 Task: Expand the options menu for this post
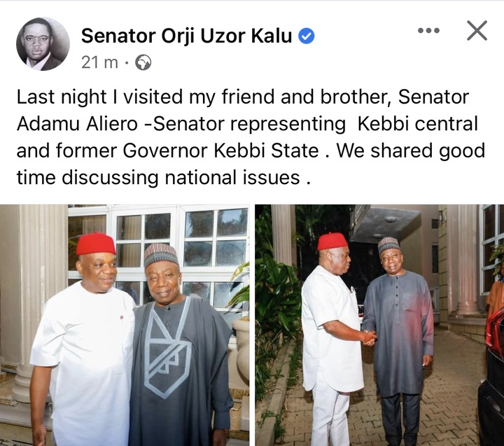[x=428, y=31]
